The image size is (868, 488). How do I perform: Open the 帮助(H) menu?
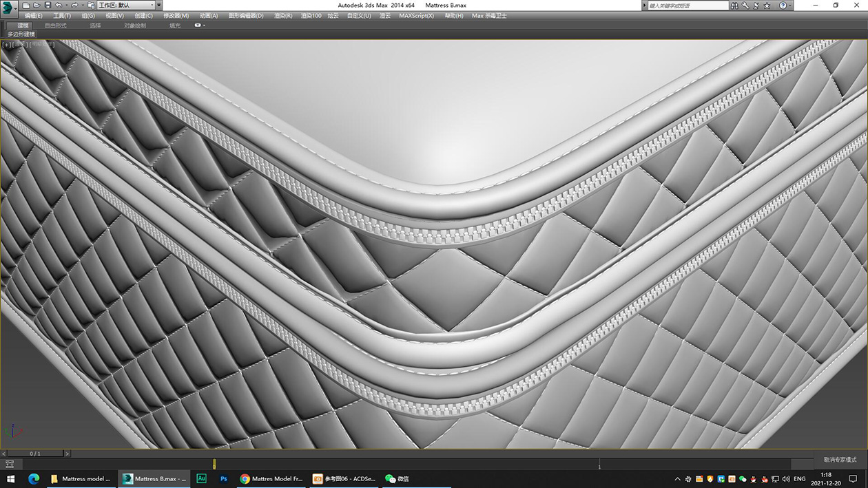click(x=453, y=15)
